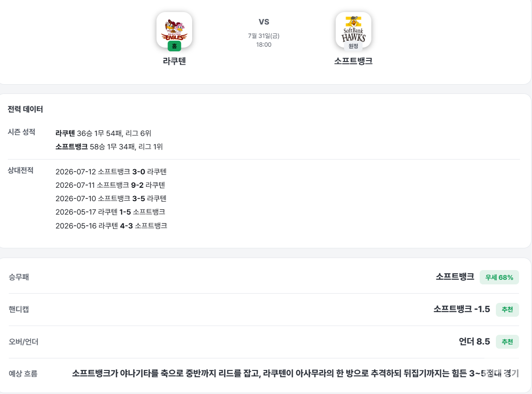Screen dimensions: 532x394
Task: Click the 전력 데이터 section heading
Action: click(25, 109)
